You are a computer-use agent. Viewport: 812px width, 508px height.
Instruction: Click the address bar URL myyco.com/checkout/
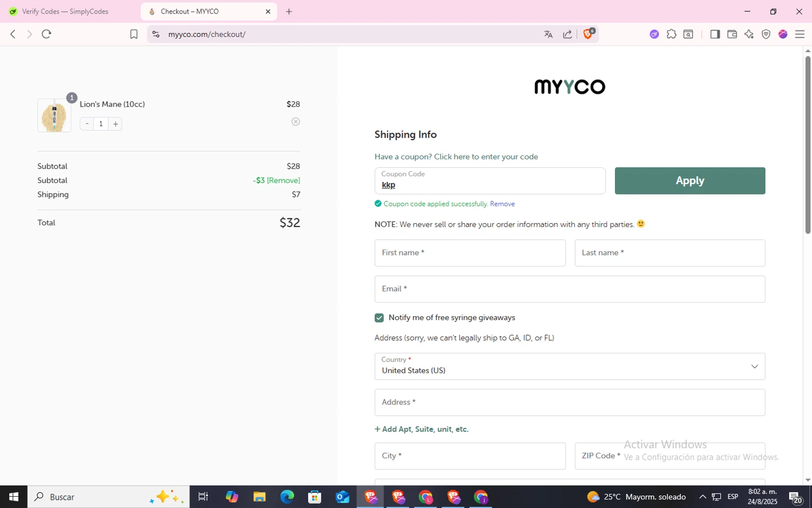click(x=207, y=34)
